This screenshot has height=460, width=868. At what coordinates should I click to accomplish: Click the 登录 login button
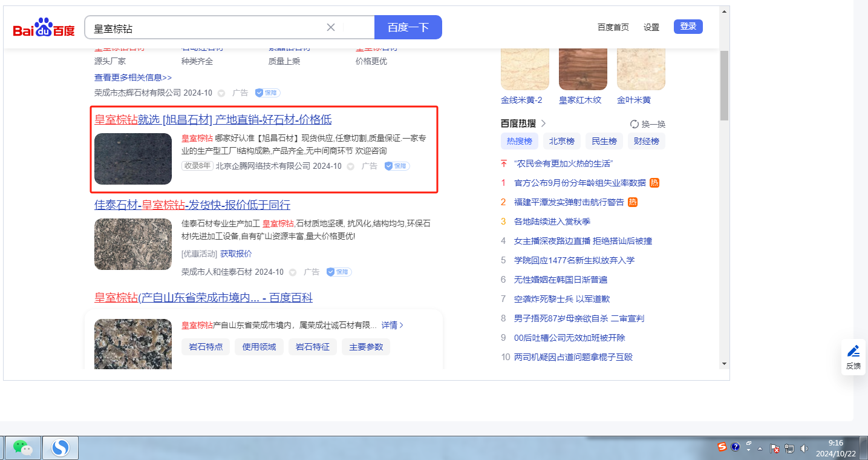[688, 27]
